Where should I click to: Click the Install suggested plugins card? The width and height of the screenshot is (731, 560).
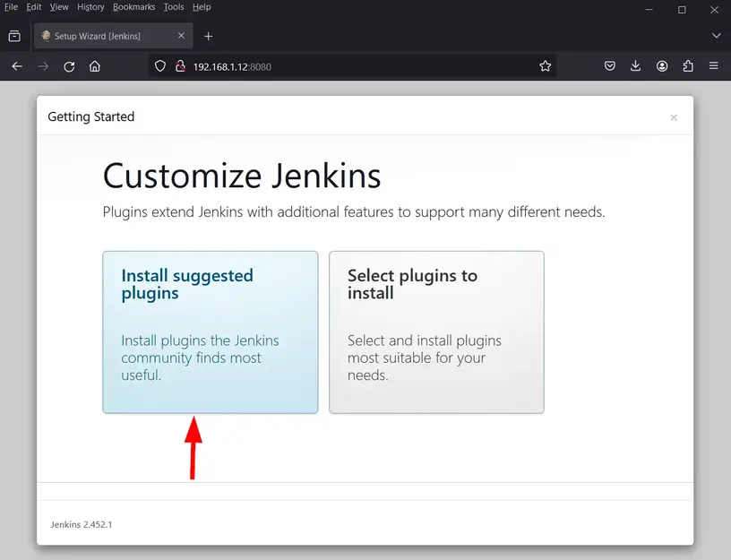point(210,332)
